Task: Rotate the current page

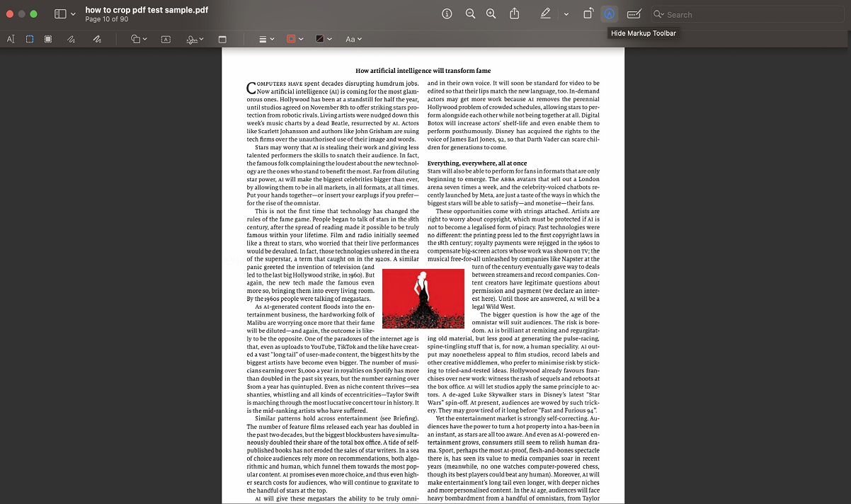Action: point(588,13)
